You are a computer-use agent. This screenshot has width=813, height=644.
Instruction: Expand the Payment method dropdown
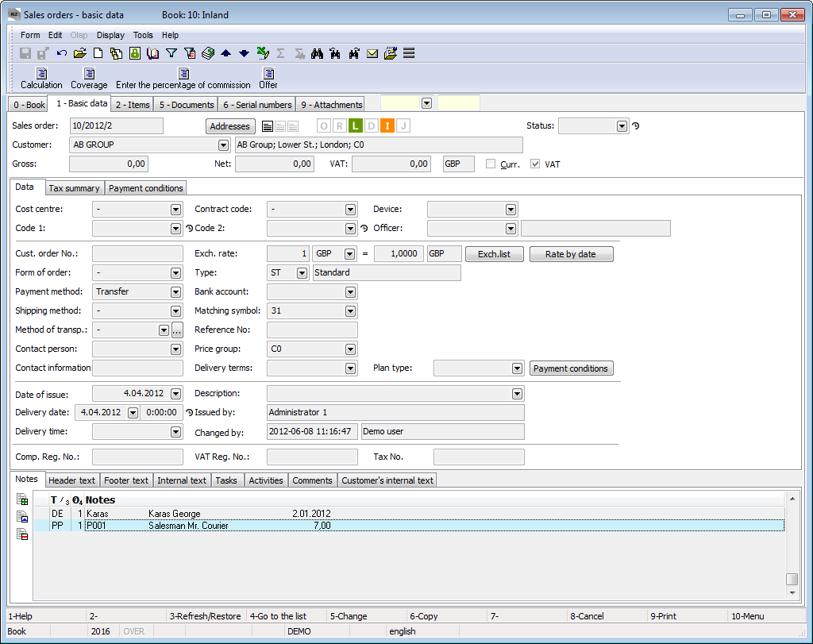click(x=175, y=292)
